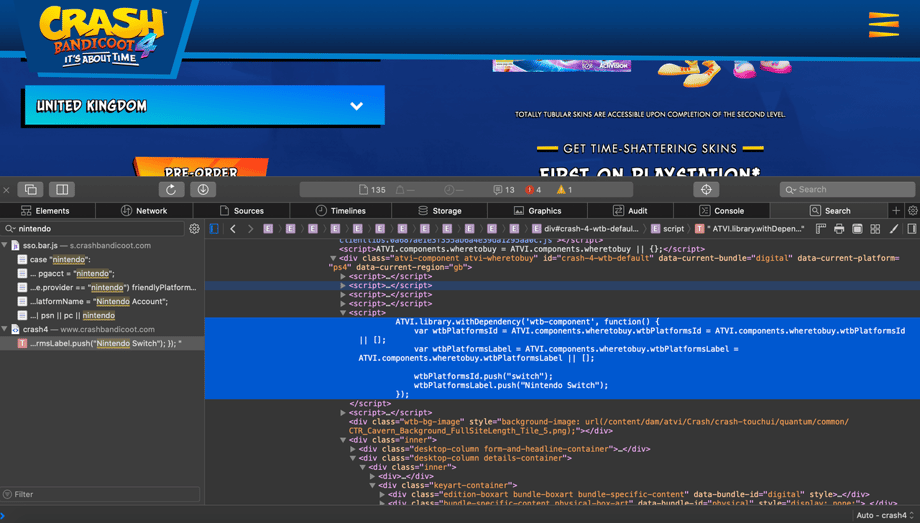Click the Filter field below search results
Image resolution: width=920 pixels, height=523 pixels.
100,494
